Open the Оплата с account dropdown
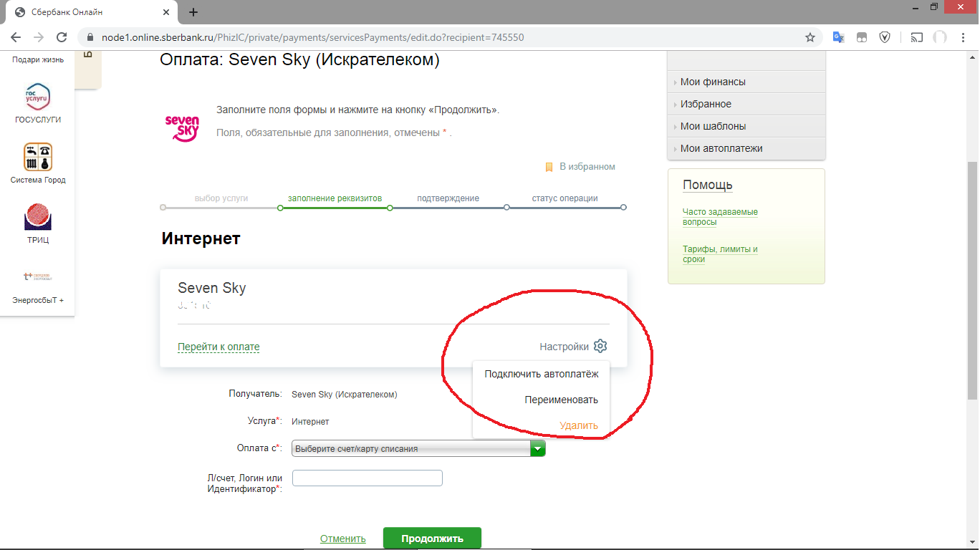The height and width of the screenshot is (550, 980). [x=419, y=448]
